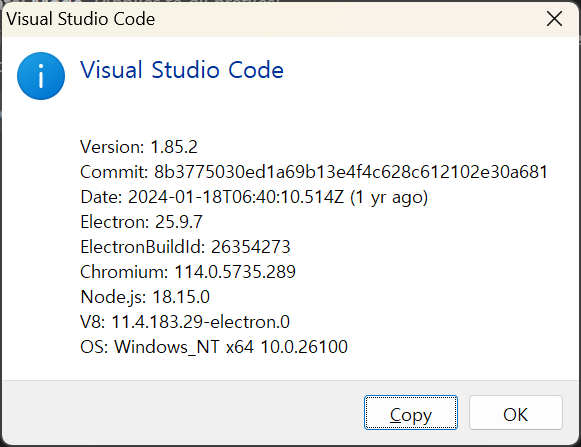Click the title bar 'Visual Studio Code' text
581x447 pixels.
pyautogui.click(x=81, y=19)
